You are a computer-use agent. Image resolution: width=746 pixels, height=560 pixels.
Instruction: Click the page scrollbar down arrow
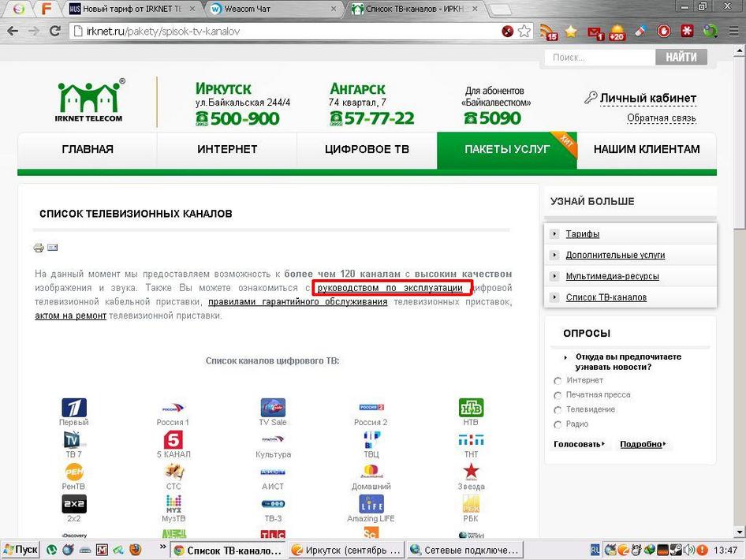(x=740, y=532)
